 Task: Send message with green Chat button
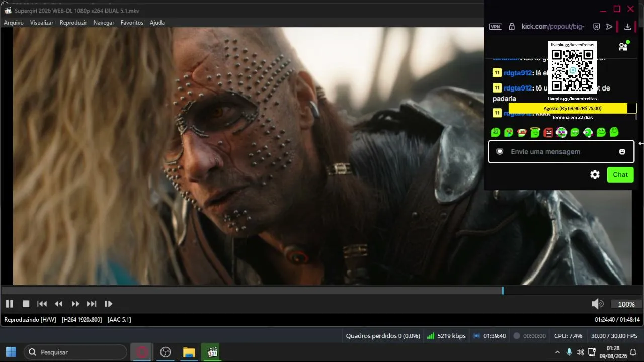click(x=620, y=175)
